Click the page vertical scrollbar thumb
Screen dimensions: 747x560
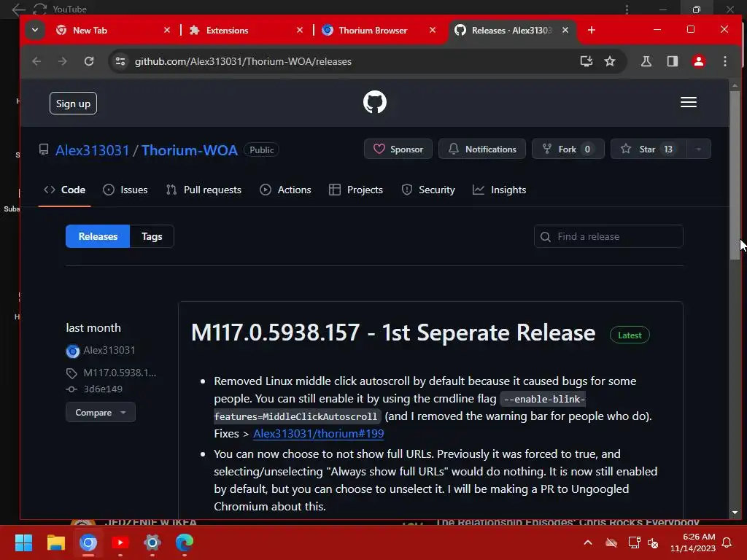point(735,175)
